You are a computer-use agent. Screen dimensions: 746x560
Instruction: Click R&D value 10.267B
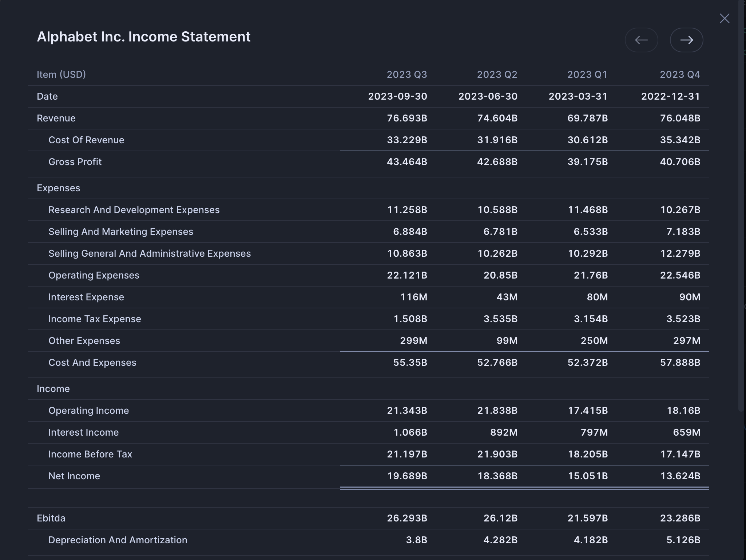[x=680, y=210]
